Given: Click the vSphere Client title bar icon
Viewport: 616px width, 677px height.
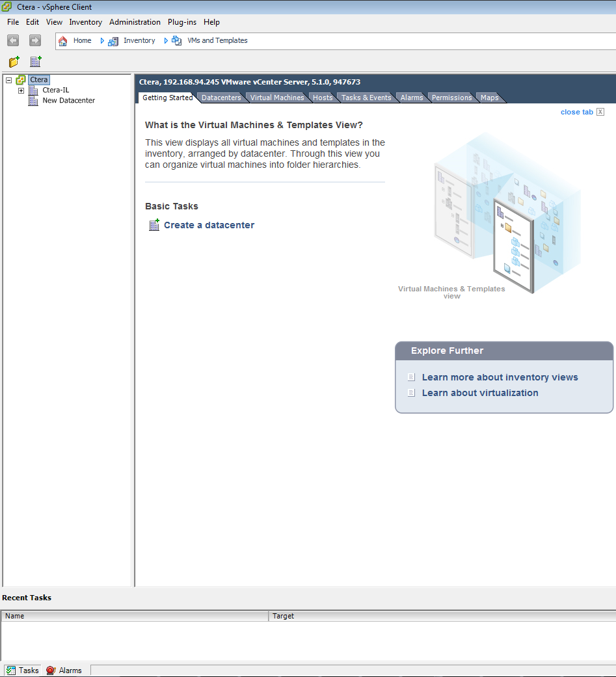Looking at the screenshot, I should click(7, 7).
